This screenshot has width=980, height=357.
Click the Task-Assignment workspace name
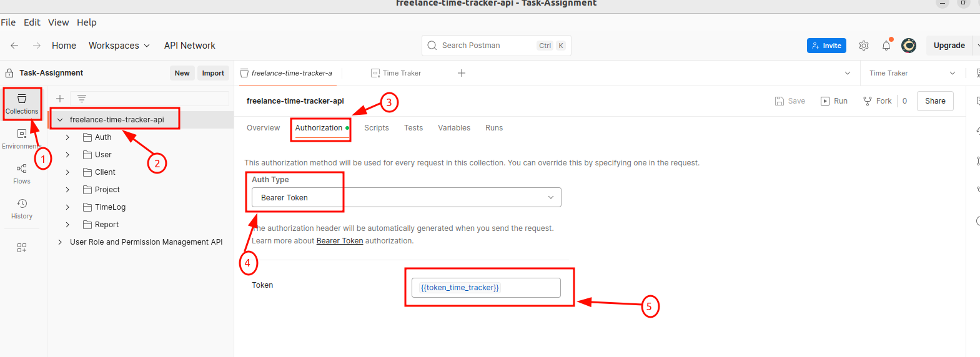(x=51, y=73)
